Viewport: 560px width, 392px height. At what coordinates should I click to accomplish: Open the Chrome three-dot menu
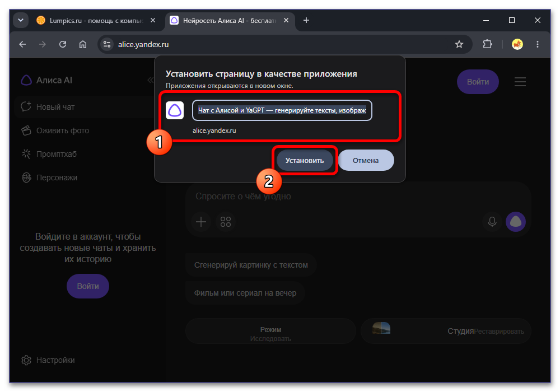[538, 44]
